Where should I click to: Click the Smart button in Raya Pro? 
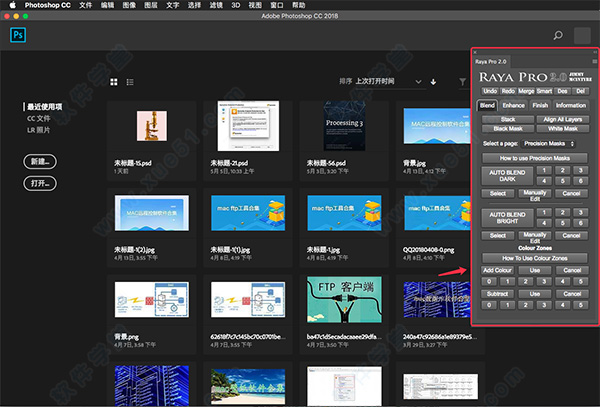(544, 91)
